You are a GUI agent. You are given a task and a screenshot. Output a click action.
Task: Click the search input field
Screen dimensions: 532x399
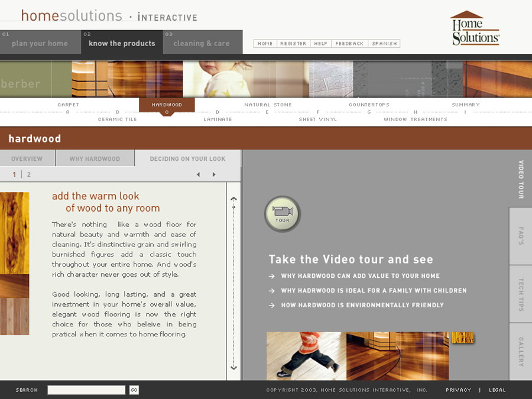[86, 390]
